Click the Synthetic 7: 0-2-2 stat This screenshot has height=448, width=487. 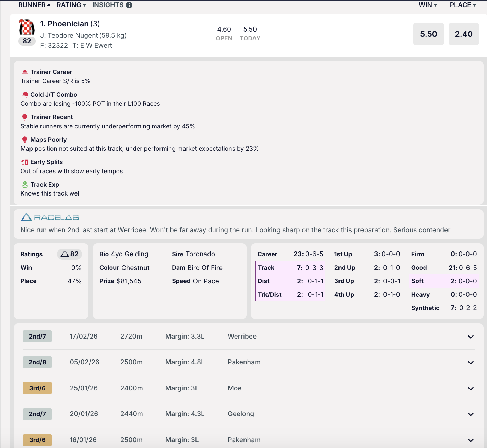444,308
